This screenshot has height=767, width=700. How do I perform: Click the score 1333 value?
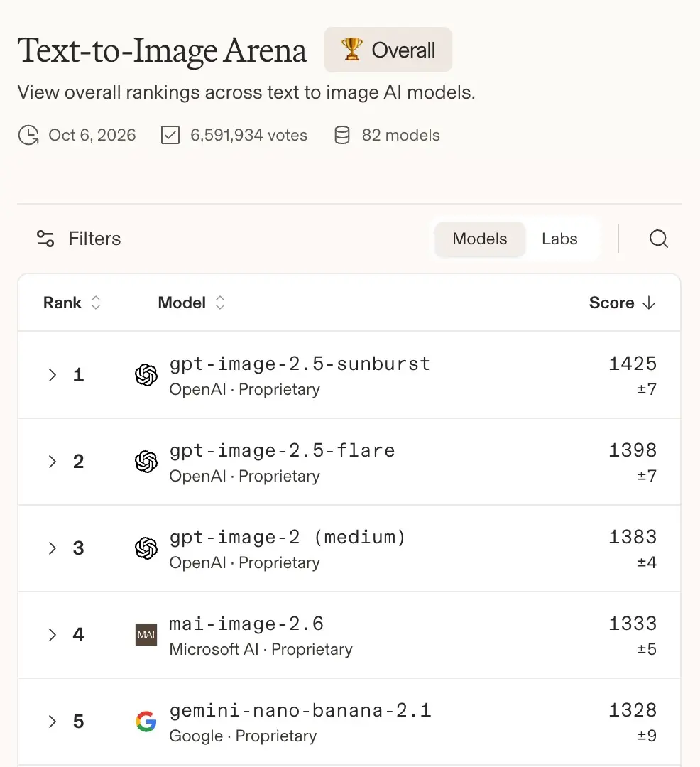pos(633,624)
